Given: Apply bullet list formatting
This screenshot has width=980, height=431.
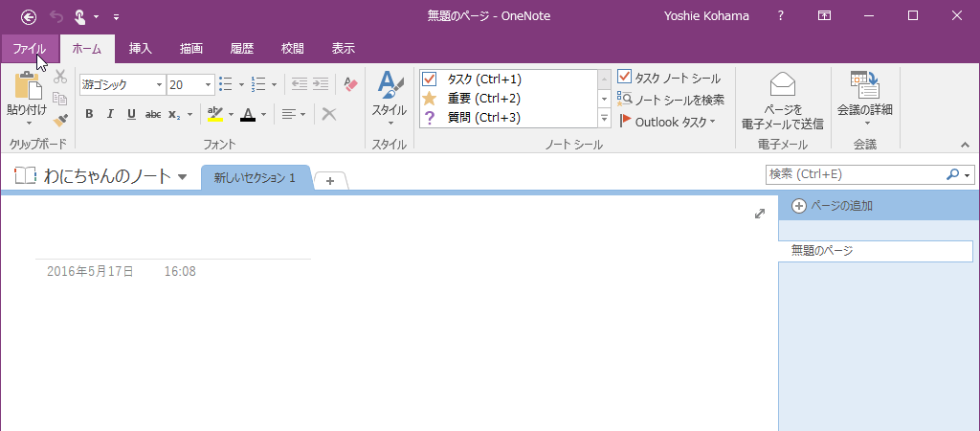Looking at the screenshot, I should (x=226, y=84).
